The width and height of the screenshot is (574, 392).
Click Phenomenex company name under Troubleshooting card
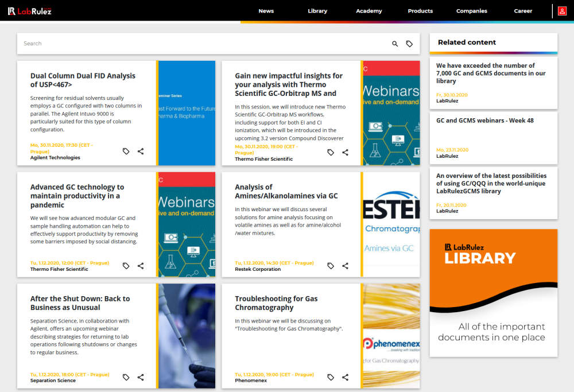251,381
